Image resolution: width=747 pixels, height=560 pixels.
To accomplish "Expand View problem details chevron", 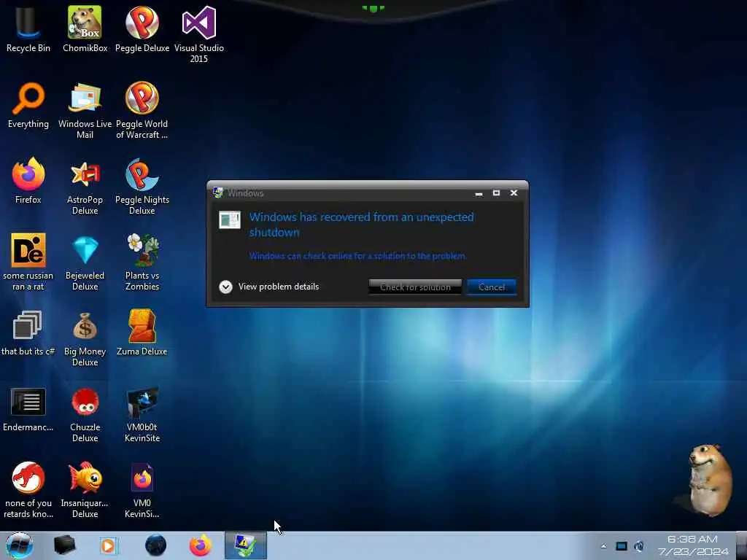I will (225, 287).
